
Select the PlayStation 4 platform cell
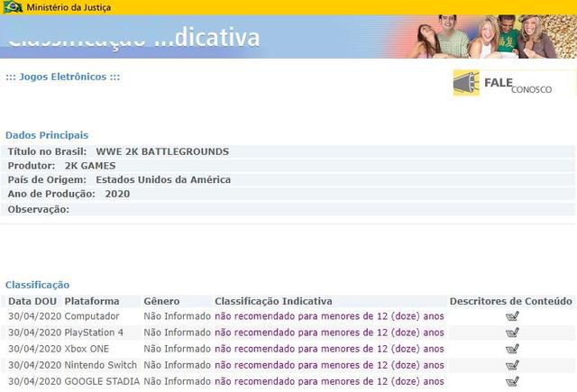point(94,333)
